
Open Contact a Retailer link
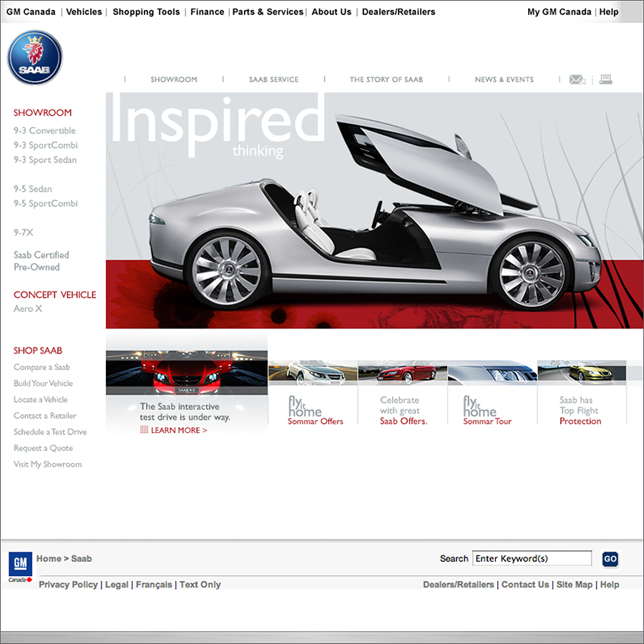coord(45,416)
